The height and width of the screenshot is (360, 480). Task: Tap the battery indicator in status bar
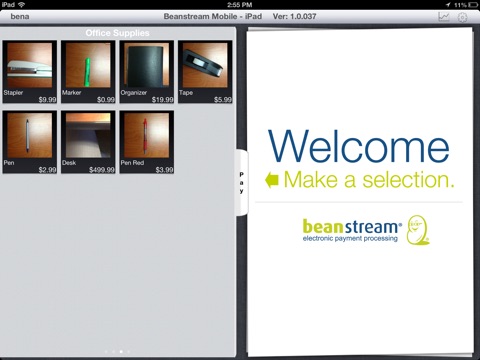473,5
